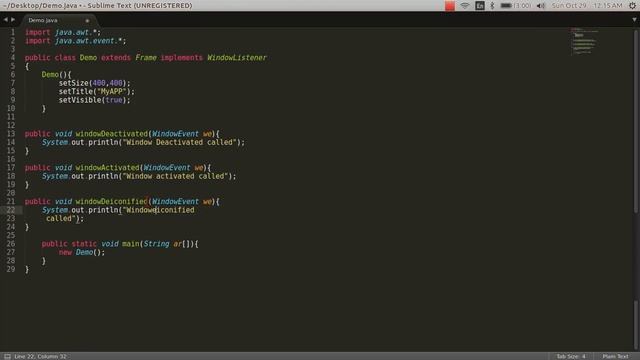Click the red recording indicator icon

[449, 6]
